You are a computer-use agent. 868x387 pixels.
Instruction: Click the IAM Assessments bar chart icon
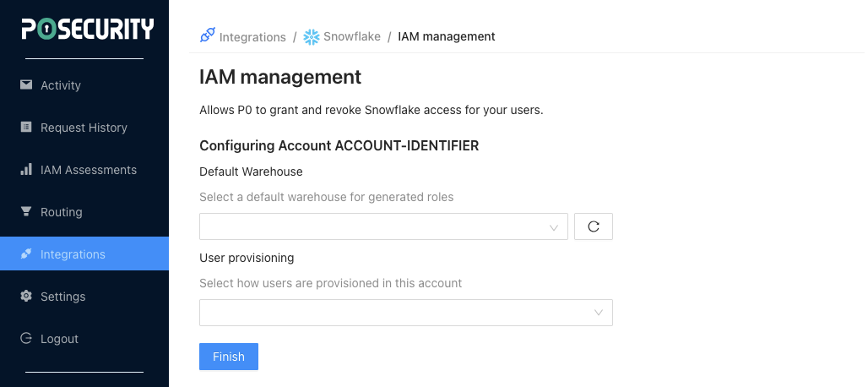(x=26, y=169)
